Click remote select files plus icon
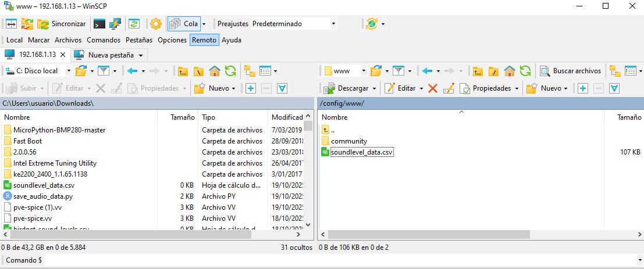 [x=582, y=88]
